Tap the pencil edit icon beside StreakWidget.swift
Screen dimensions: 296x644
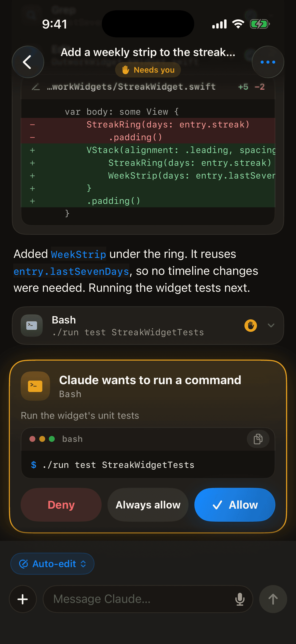point(36,87)
